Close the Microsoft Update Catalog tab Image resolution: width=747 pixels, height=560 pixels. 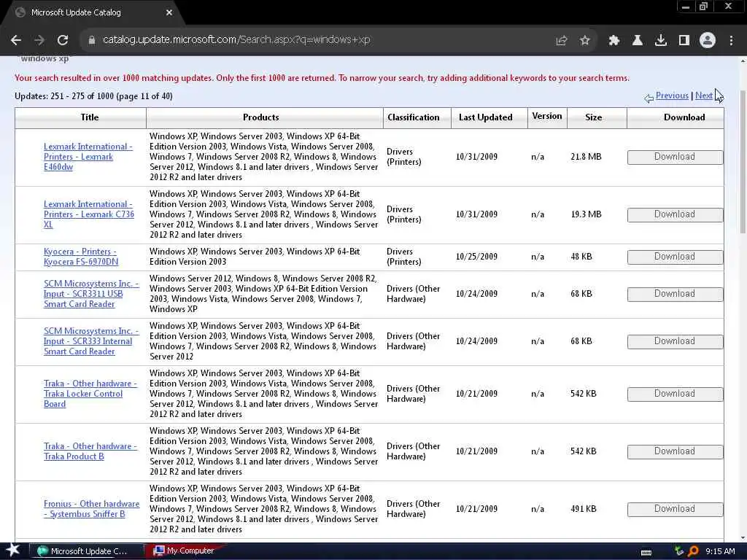[x=169, y=13]
